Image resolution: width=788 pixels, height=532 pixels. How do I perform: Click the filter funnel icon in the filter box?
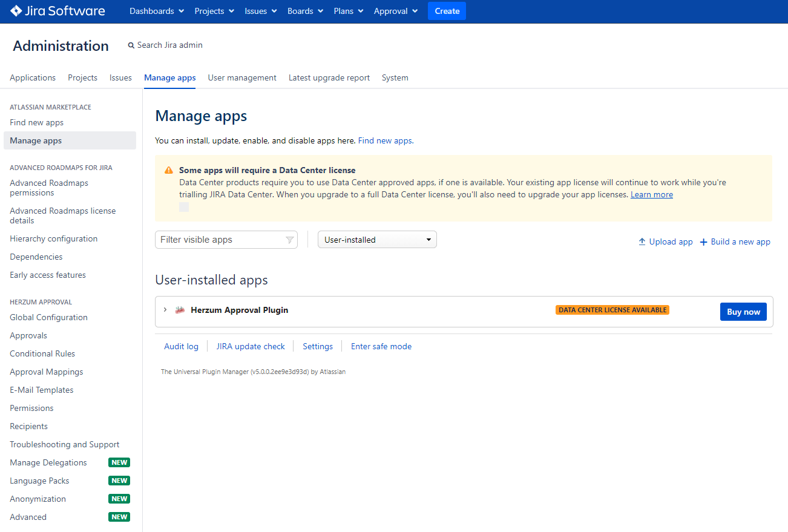(290, 240)
